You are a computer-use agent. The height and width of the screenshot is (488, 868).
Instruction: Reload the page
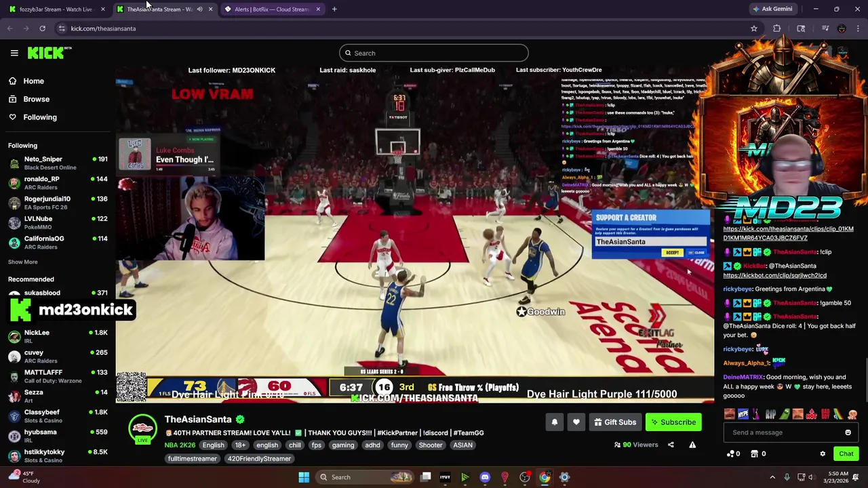(42, 28)
